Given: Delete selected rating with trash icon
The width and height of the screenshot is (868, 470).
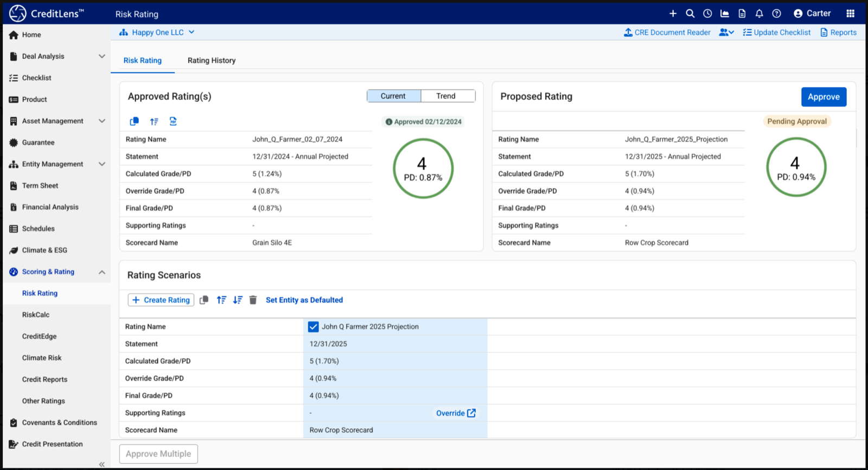Looking at the screenshot, I should click(253, 300).
